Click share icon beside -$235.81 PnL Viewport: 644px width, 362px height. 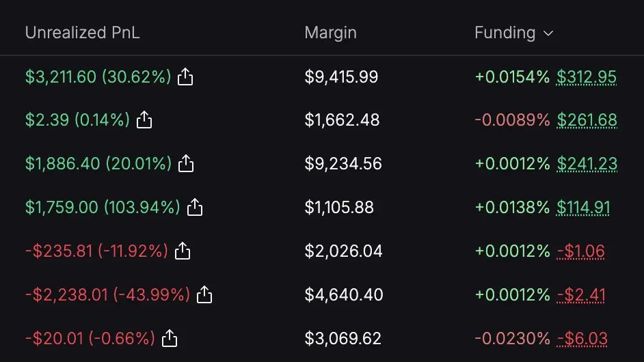click(183, 251)
